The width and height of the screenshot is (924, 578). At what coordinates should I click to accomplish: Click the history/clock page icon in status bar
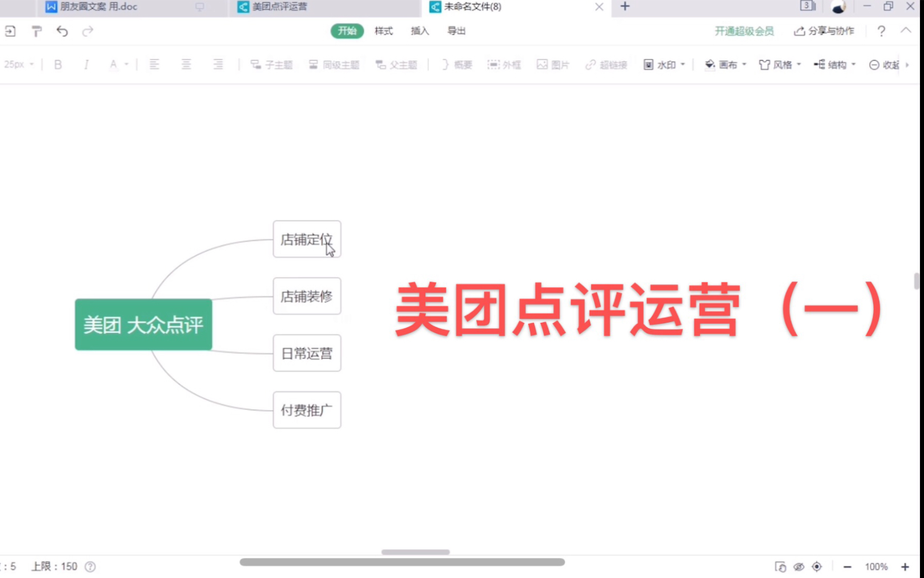pos(780,567)
